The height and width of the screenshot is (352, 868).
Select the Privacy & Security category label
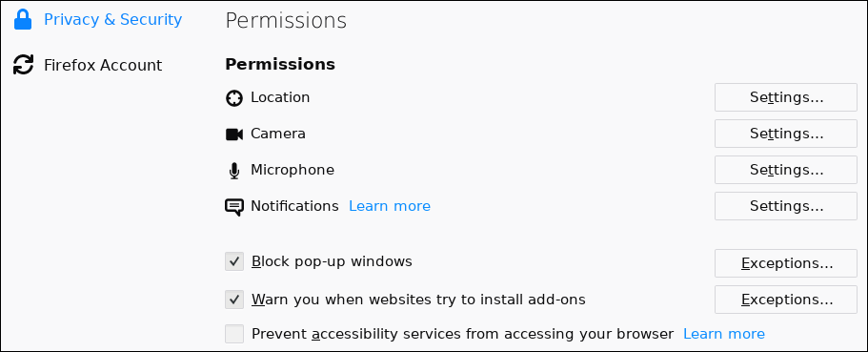click(x=113, y=19)
